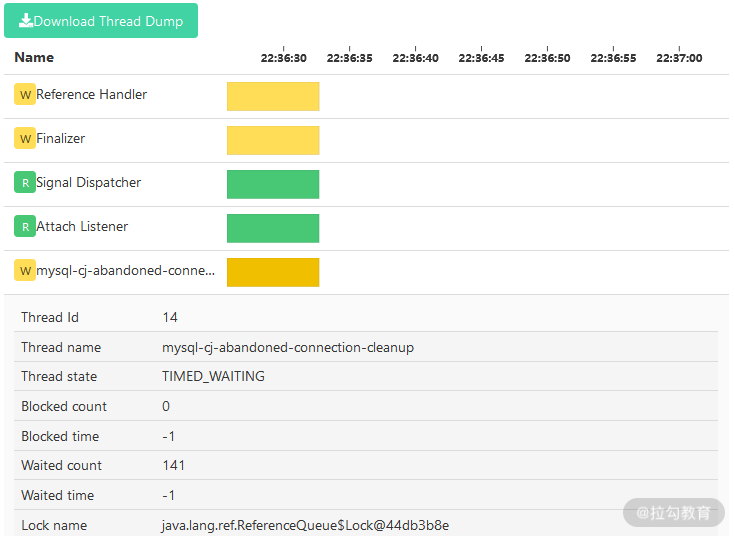
Task: Click the R badge beside Signal Dispatcher
Action: [x=25, y=183]
